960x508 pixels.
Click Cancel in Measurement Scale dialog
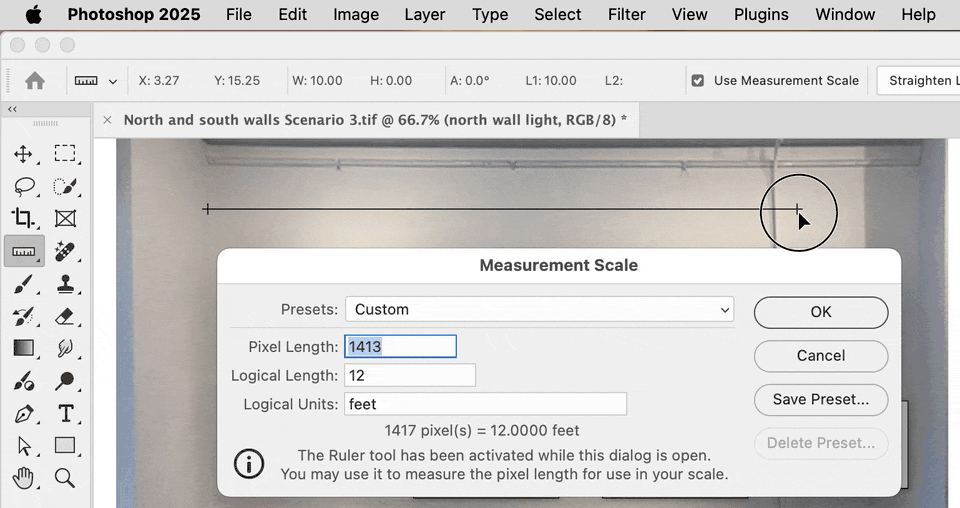(x=821, y=356)
